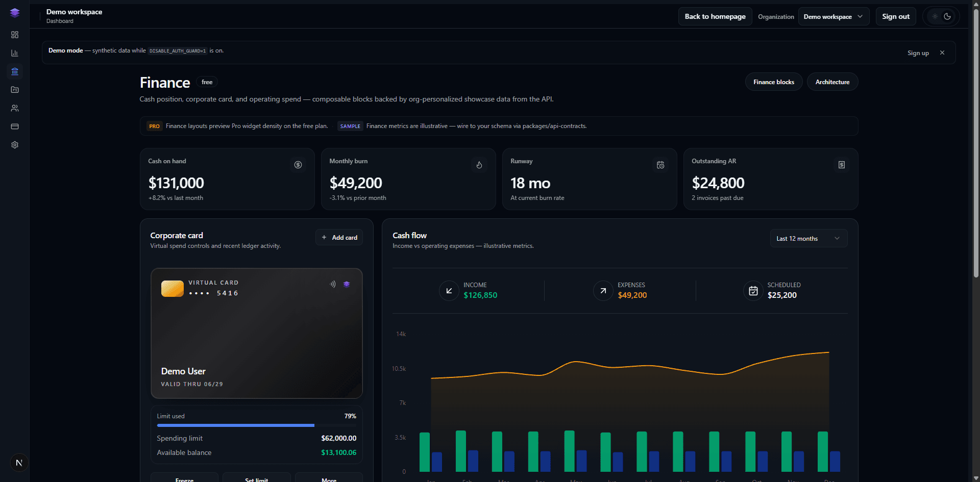Click Sign up in demo banner
980x482 pixels.
(918, 53)
